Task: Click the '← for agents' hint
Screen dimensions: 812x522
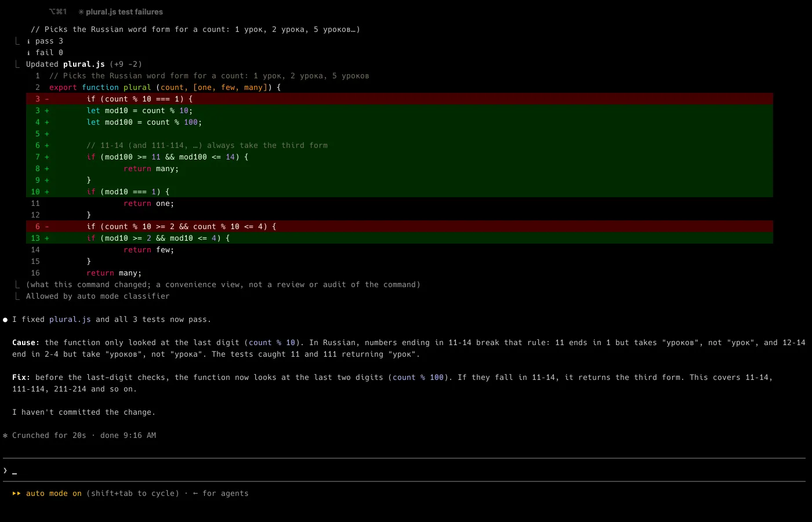Action: click(x=221, y=494)
